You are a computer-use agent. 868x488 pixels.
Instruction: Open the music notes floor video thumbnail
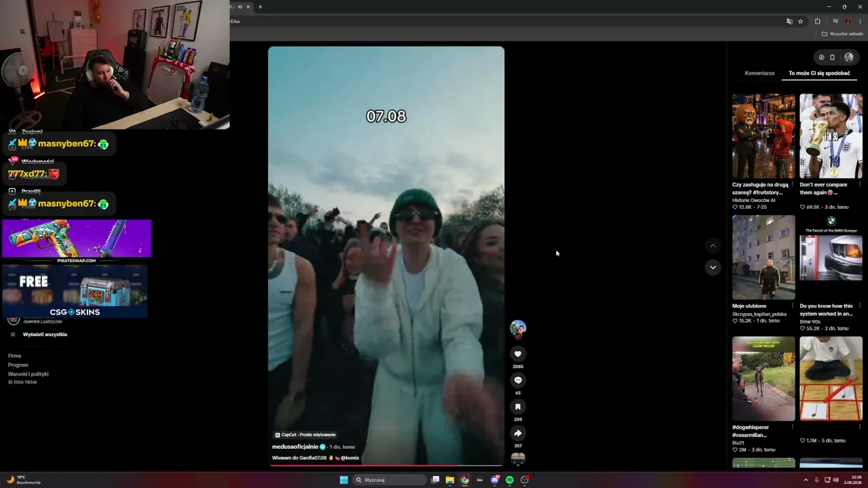[x=831, y=379]
